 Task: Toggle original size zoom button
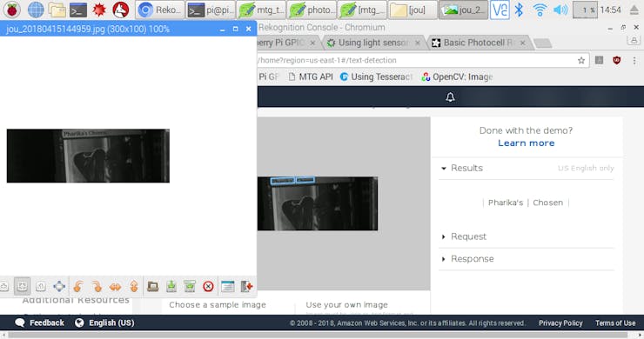[x=41, y=286]
